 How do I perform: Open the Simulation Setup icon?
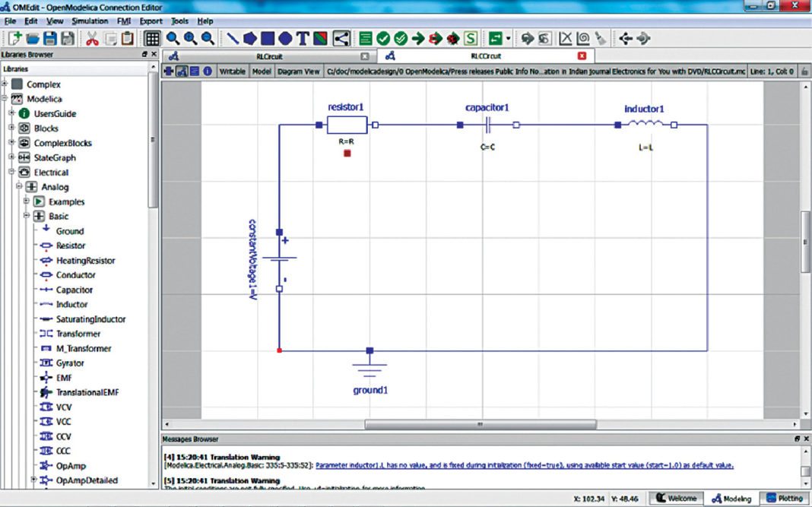[365, 38]
